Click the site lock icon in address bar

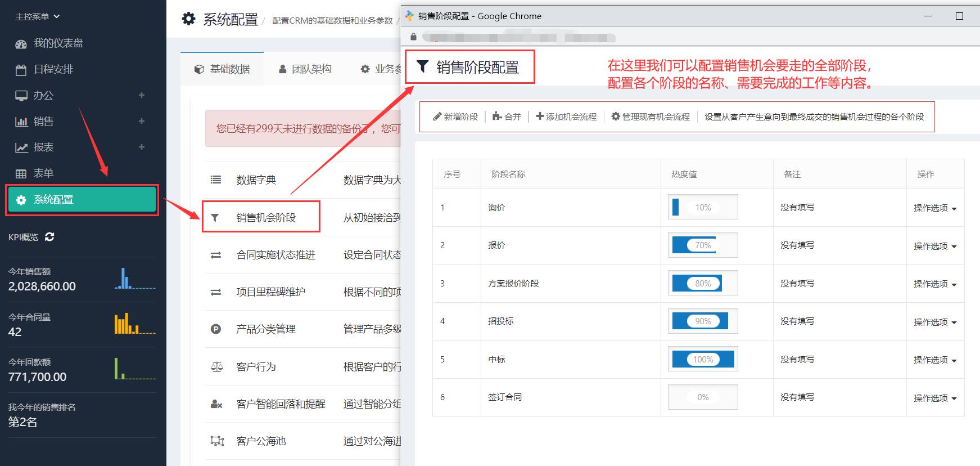coord(414,37)
